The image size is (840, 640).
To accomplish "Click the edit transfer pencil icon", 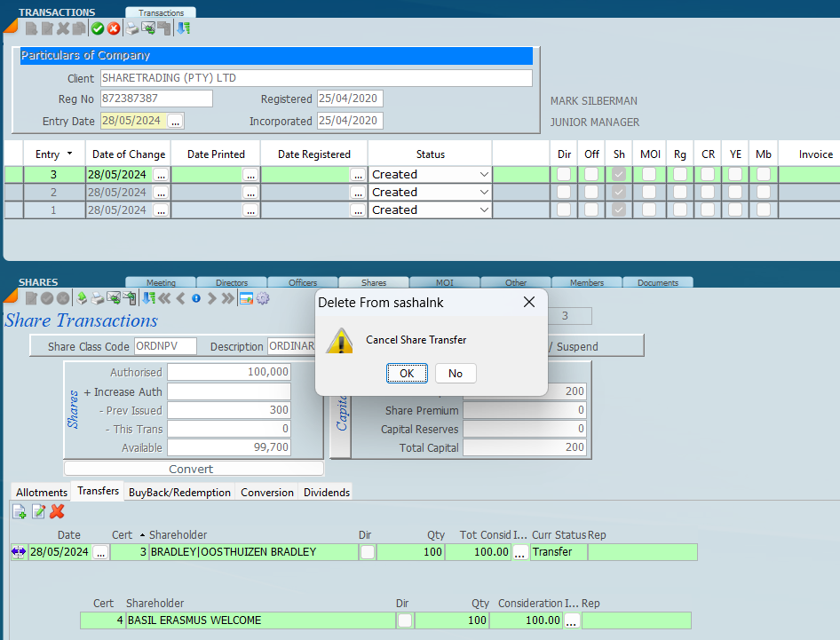I will [x=38, y=511].
